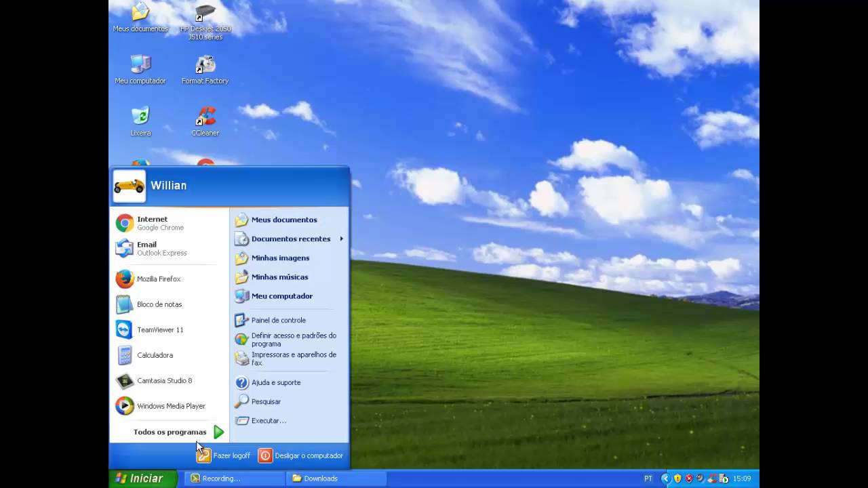
Task: Open Meus documentos in Start menu
Action: (289, 220)
